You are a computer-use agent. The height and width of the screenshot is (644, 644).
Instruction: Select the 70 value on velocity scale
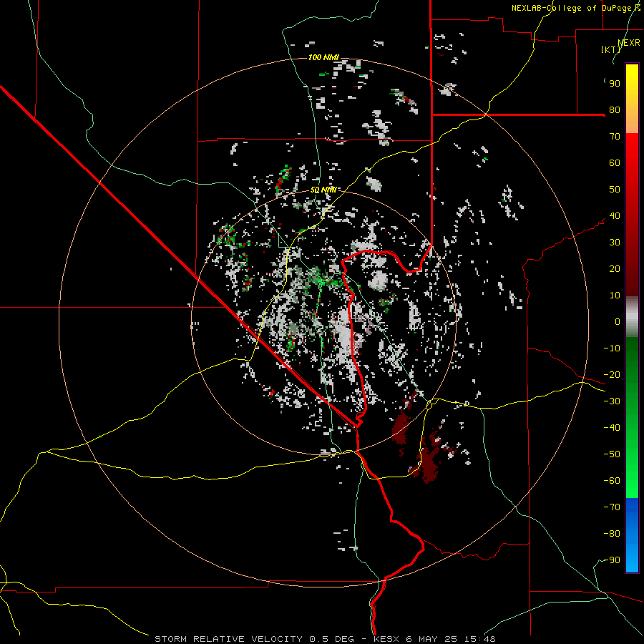[615, 137]
